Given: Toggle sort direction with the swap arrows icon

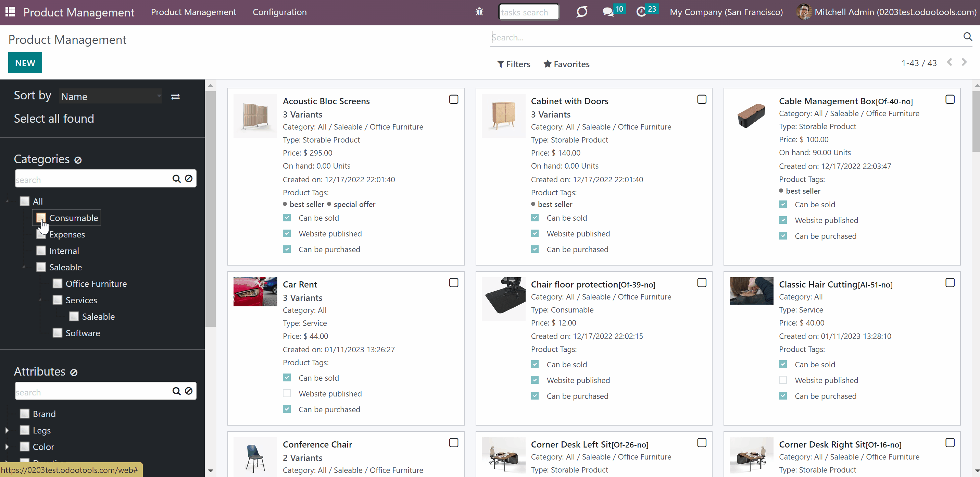Looking at the screenshot, I should point(175,97).
